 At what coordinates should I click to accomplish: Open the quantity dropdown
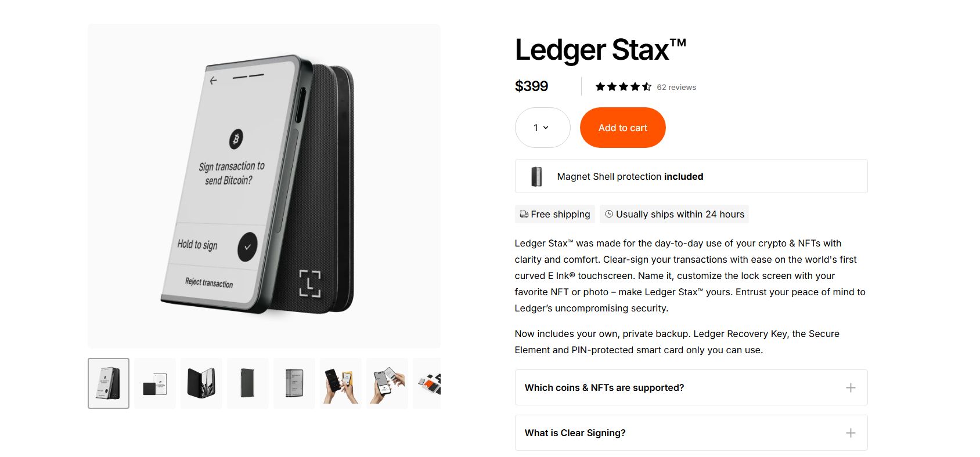pyautogui.click(x=542, y=128)
